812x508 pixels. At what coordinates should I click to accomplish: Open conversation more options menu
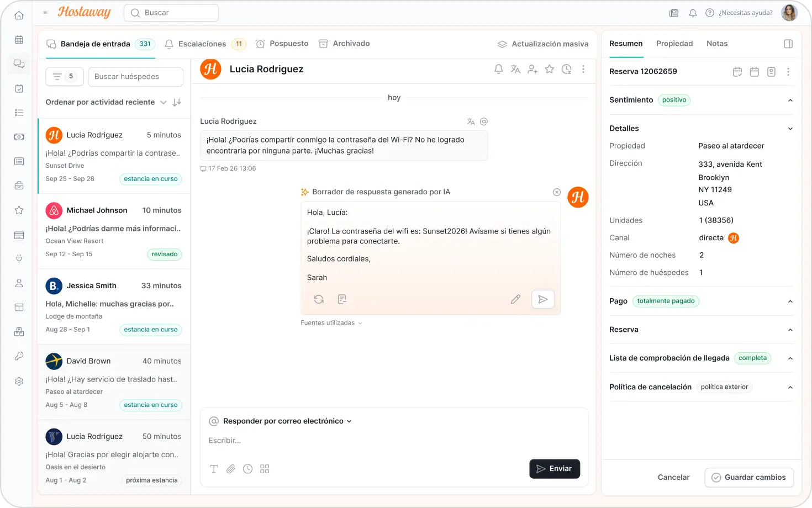click(583, 69)
